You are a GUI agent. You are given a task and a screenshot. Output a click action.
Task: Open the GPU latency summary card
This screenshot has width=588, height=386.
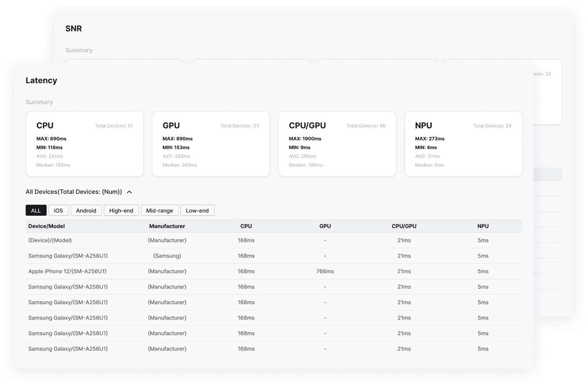211,144
